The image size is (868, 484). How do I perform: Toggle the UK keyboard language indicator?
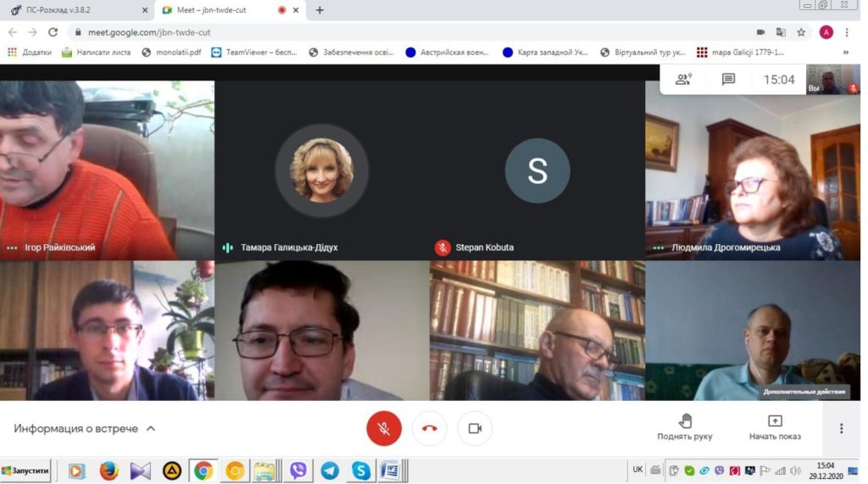coord(637,470)
